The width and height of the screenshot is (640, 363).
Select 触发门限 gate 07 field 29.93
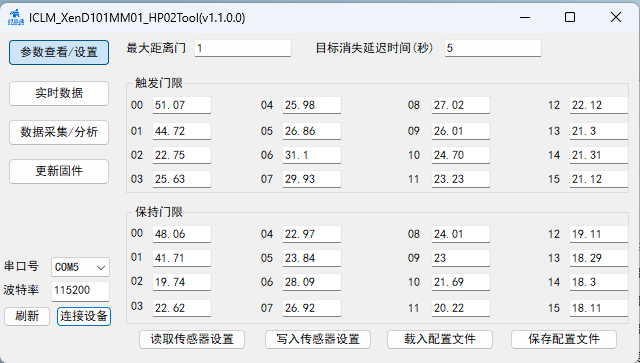point(312,179)
